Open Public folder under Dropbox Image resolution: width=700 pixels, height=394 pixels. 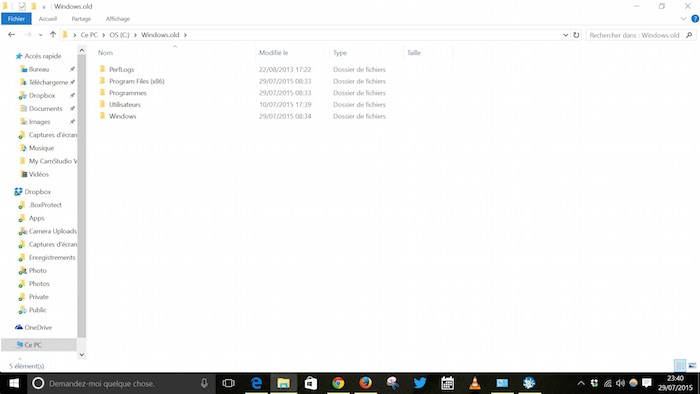37,310
